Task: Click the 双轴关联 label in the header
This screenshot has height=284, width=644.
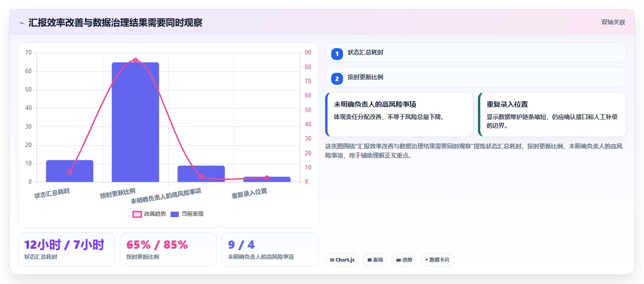Action: 613,22
